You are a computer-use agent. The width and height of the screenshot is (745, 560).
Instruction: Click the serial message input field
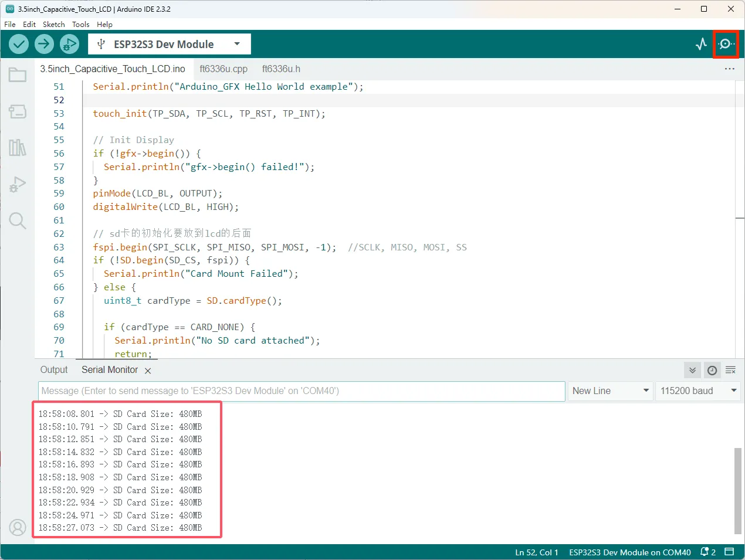(x=302, y=391)
